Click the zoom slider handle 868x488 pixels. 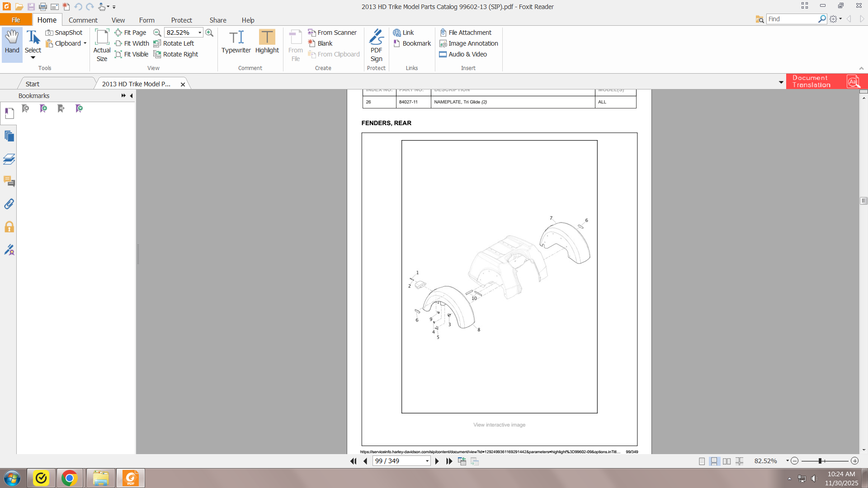820,461
